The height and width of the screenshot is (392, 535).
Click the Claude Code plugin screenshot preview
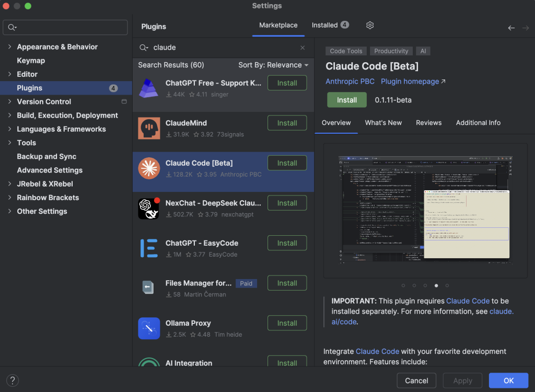[425, 210]
